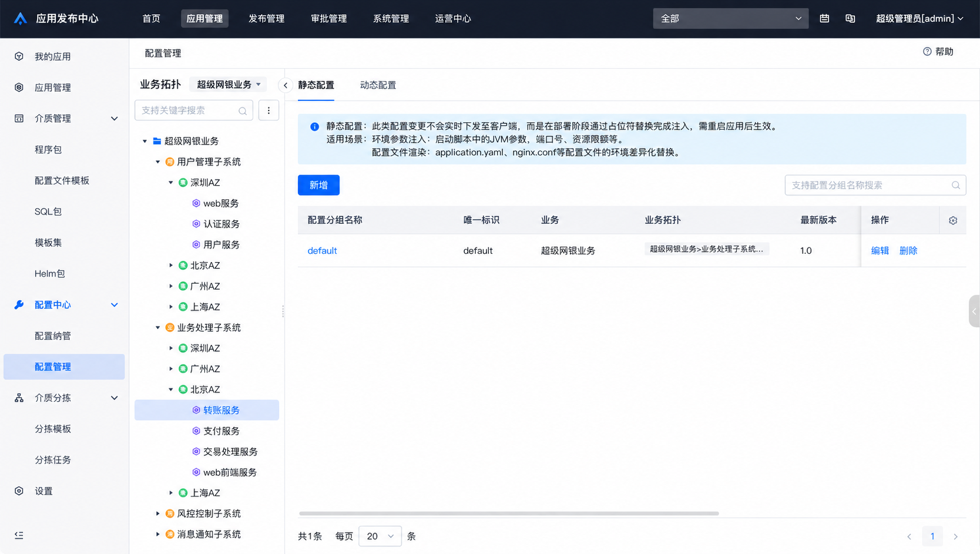
Task: Collapse the topology panel with arrow button
Action: tap(286, 85)
